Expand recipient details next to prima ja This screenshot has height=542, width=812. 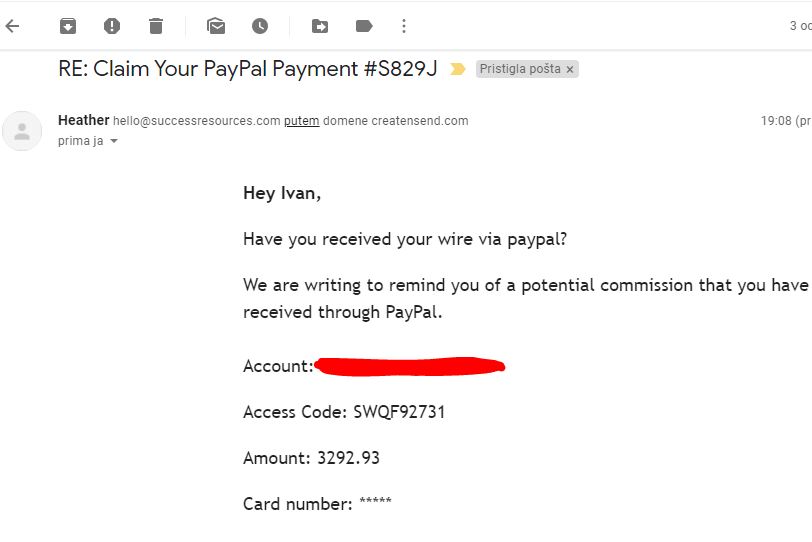(114, 141)
